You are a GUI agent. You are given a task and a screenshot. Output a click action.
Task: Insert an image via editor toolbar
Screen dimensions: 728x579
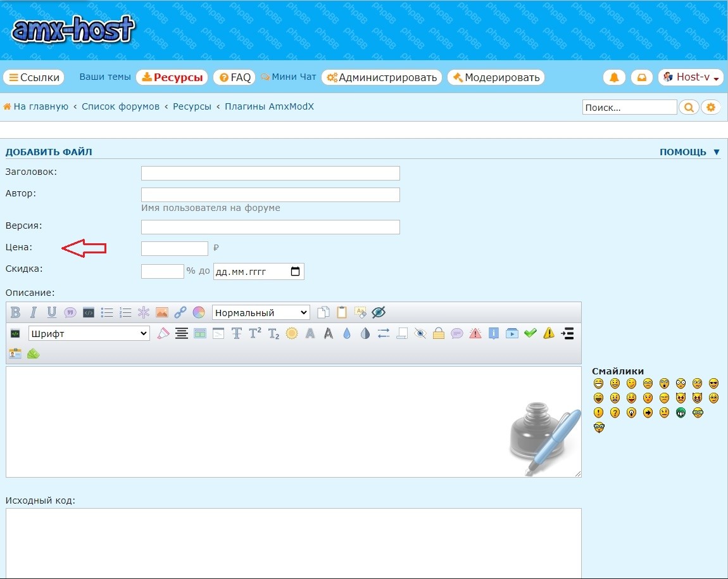click(162, 312)
